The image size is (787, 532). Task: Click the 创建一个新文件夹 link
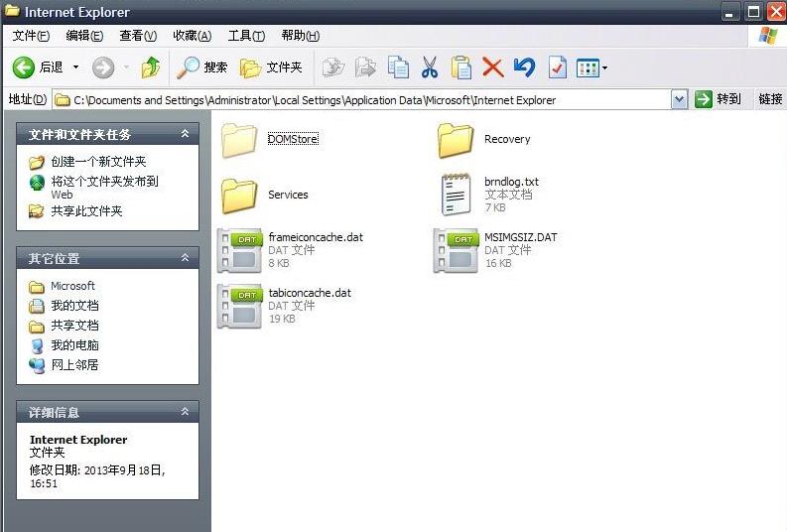tap(98, 161)
